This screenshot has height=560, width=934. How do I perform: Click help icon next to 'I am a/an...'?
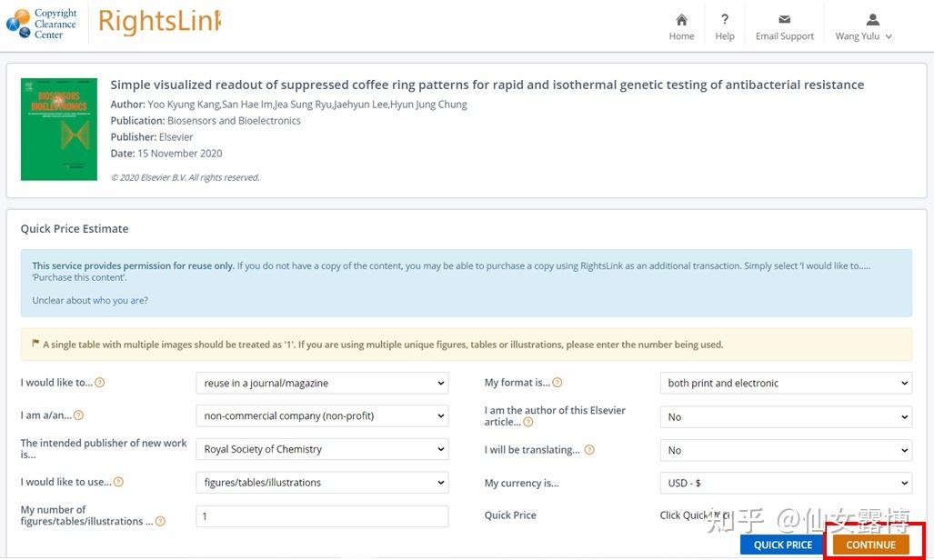pos(78,415)
